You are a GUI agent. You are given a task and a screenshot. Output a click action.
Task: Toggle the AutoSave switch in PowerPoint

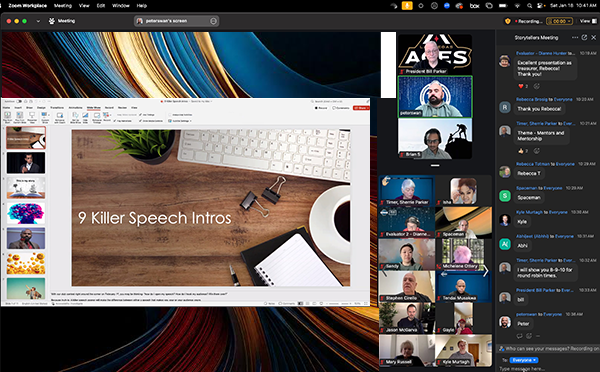[18, 101]
